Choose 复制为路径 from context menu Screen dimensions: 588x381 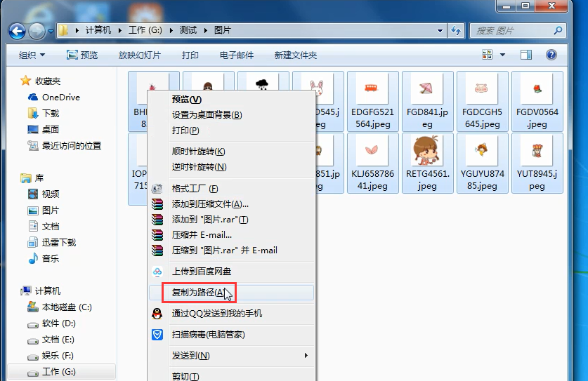[198, 293]
